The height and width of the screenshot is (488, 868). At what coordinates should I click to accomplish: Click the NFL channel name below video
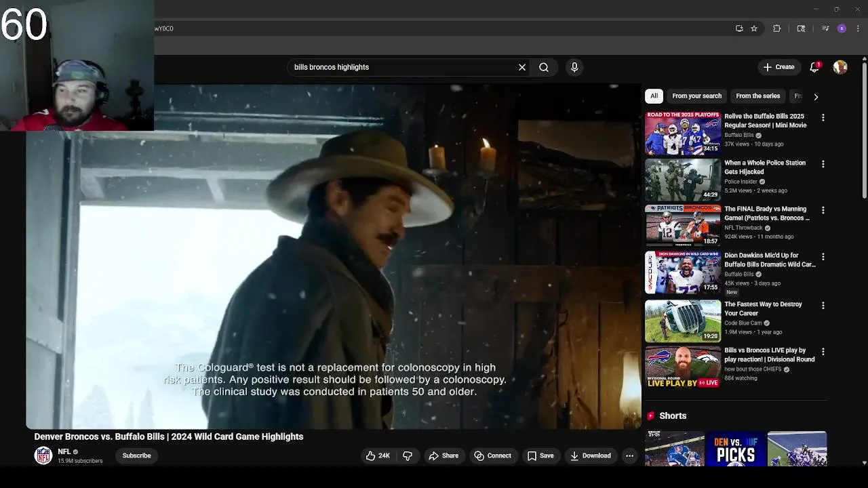[64, 451]
